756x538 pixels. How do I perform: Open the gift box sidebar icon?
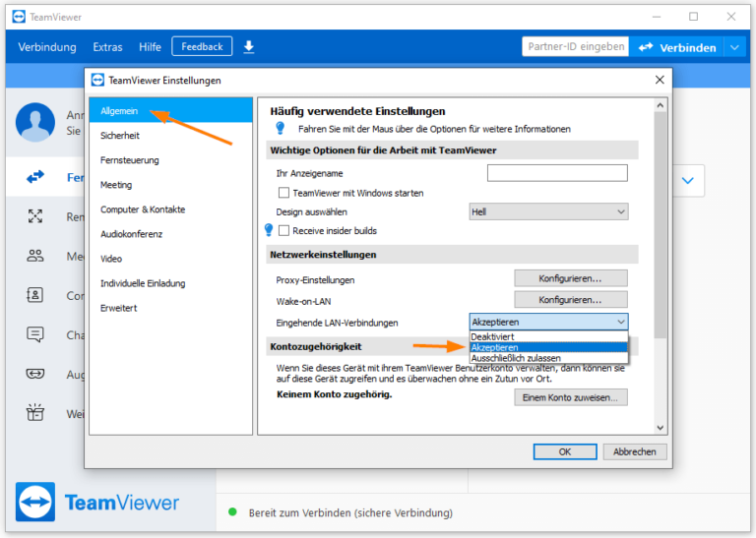[35, 413]
